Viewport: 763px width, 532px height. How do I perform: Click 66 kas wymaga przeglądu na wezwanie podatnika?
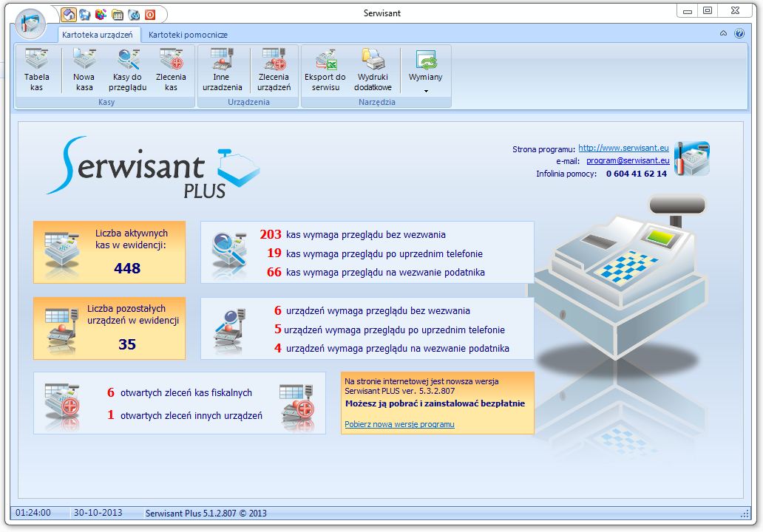click(376, 272)
